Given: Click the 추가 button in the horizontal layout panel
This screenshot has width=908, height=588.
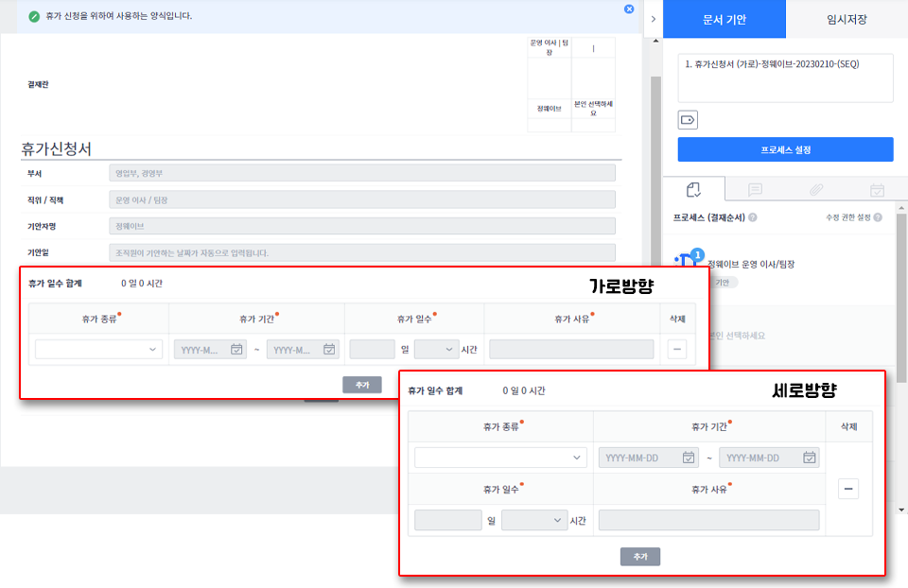Looking at the screenshot, I should (362, 385).
